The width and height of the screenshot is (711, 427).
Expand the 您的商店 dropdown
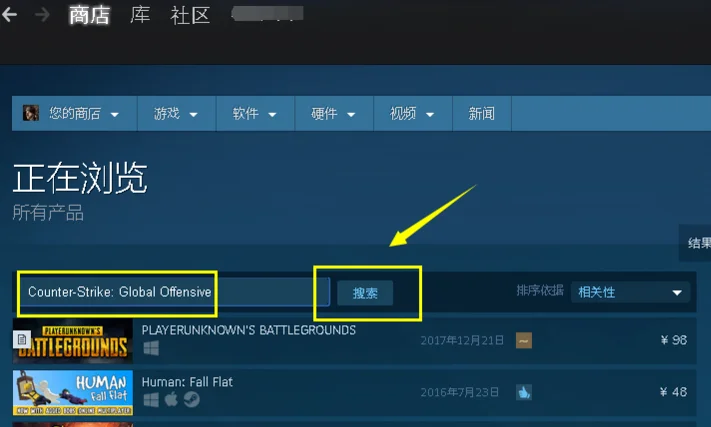[74, 113]
